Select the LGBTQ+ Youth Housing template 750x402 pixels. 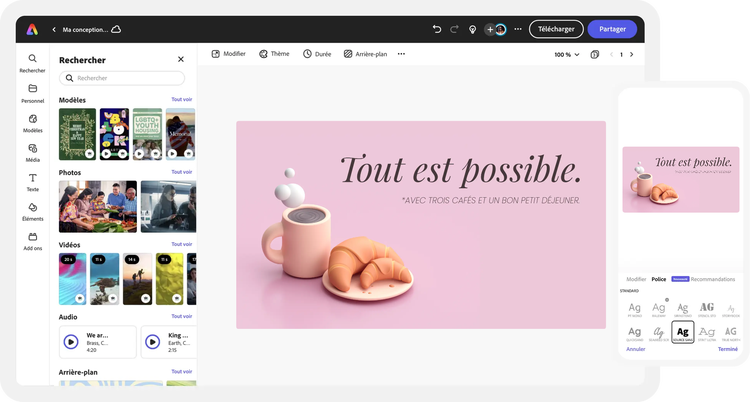(x=147, y=134)
